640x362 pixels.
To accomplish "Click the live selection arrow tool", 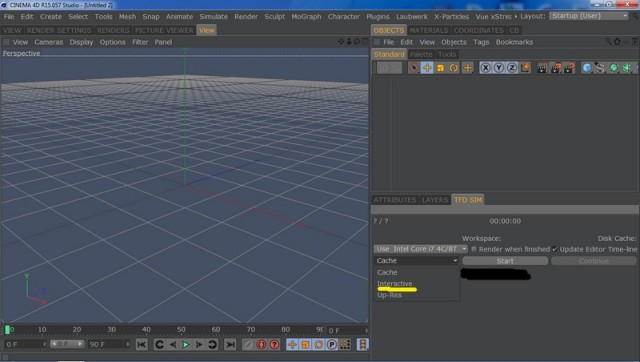I will (413, 68).
